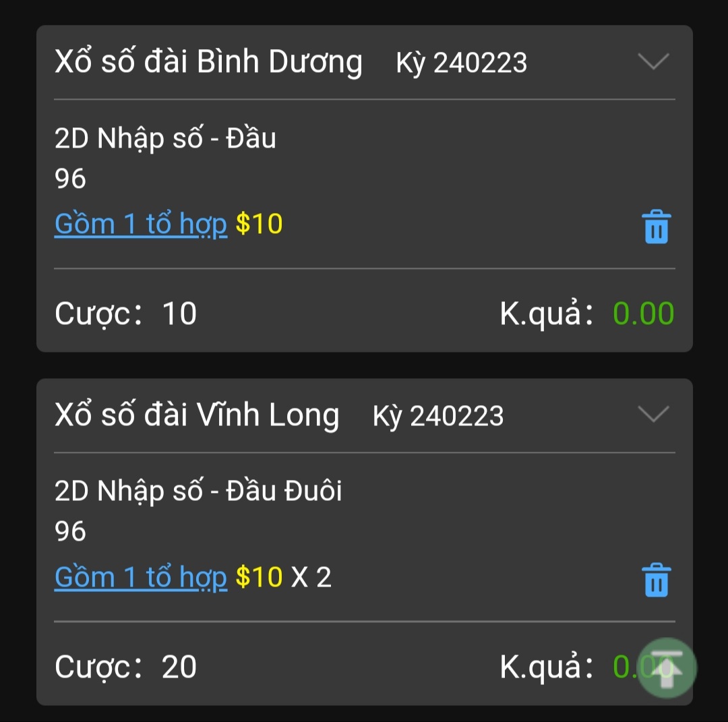Viewport: 728px width, 722px height.
Task: Expand the Vĩnh Long lottery card chevron
Action: click(x=653, y=414)
